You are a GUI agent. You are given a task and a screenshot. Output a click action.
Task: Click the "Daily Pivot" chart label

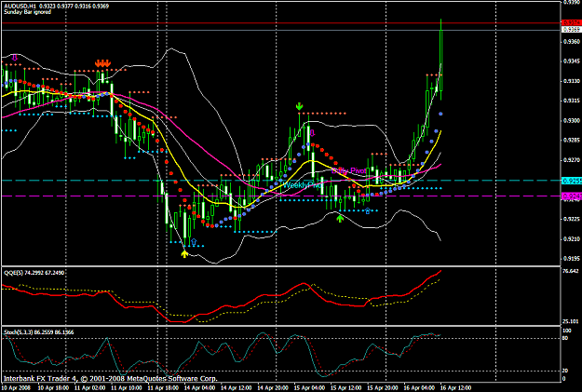pos(349,170)
